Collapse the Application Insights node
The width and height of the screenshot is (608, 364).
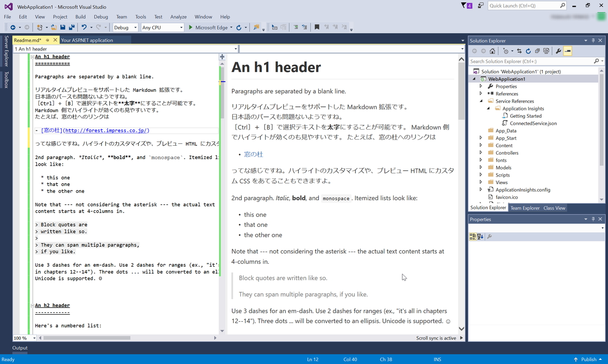coord(487,108)
